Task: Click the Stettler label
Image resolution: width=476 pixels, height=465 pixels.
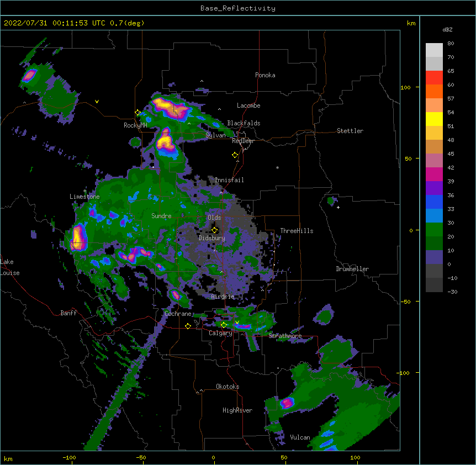Action: (350, 131)
